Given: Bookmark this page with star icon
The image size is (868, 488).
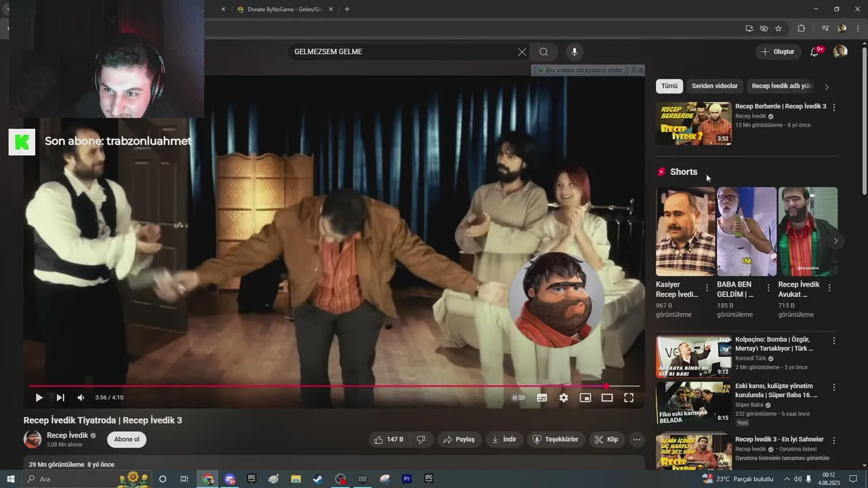Looking at the screenshot, I should (778, 28).
